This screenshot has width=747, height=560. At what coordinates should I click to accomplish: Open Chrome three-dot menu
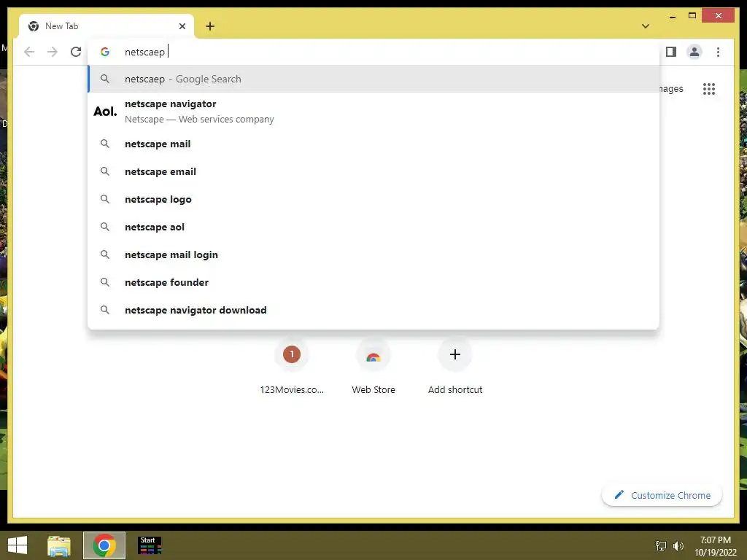[x=718, y=52]
